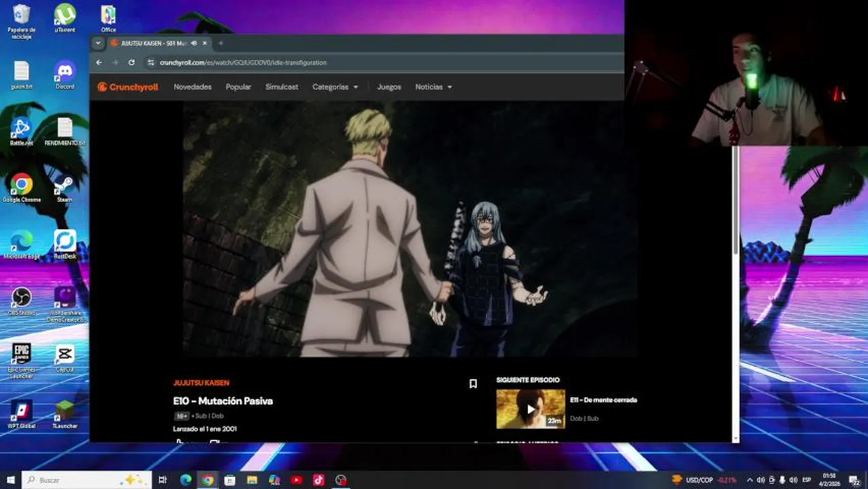Open the taskbar clock and date
The image size is (868, 489).
(x=830, y=480)
